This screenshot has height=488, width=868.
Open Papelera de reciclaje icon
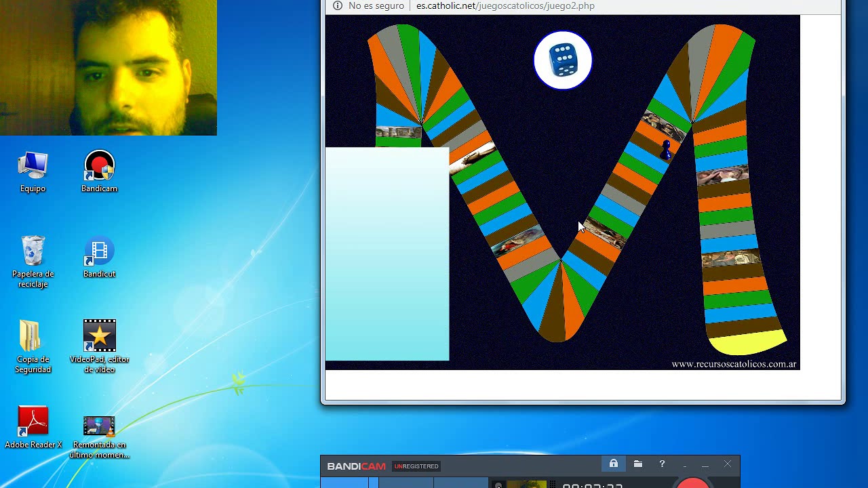[33, 262]
